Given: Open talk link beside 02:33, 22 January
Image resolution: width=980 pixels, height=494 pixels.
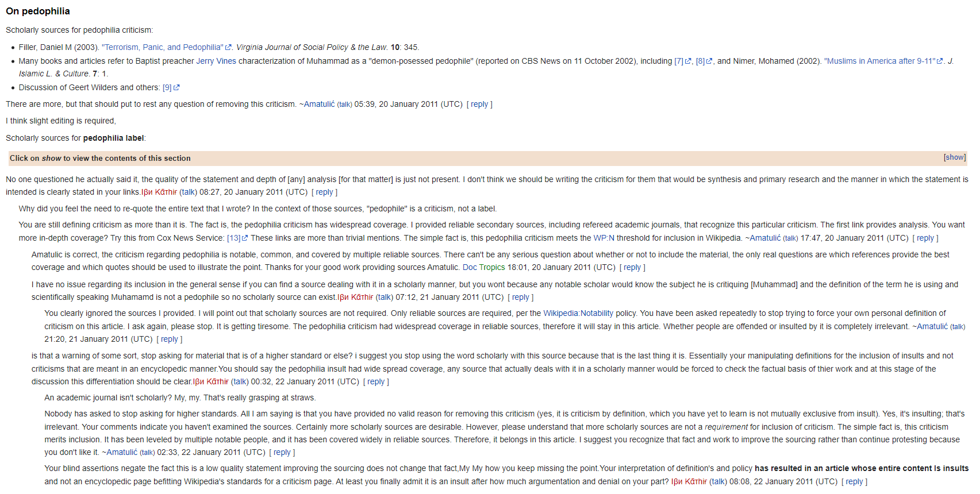Looking at the screenshot, I should click(148, 453).
